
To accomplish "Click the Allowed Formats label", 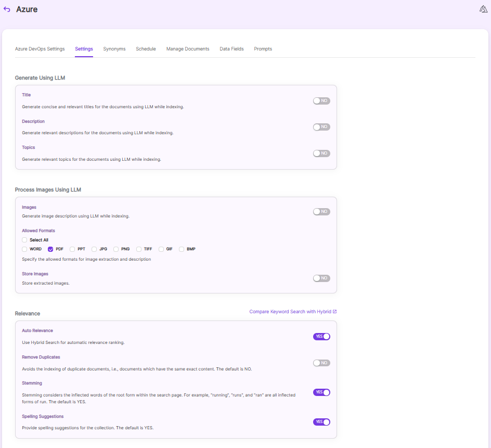I will [x=38, y=231].
